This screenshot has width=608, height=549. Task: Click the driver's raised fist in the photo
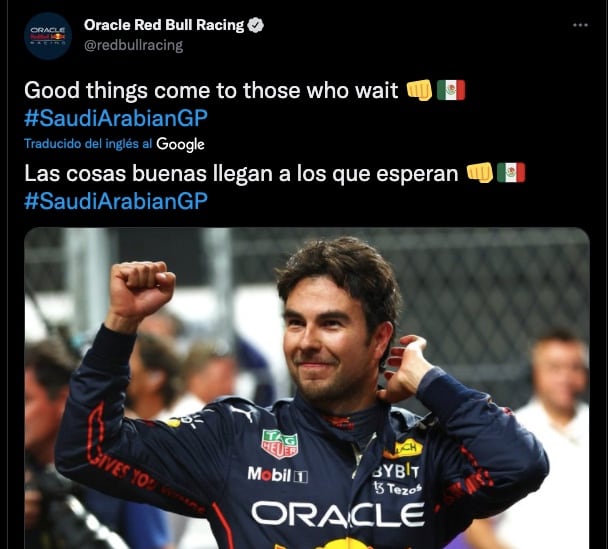142,287
